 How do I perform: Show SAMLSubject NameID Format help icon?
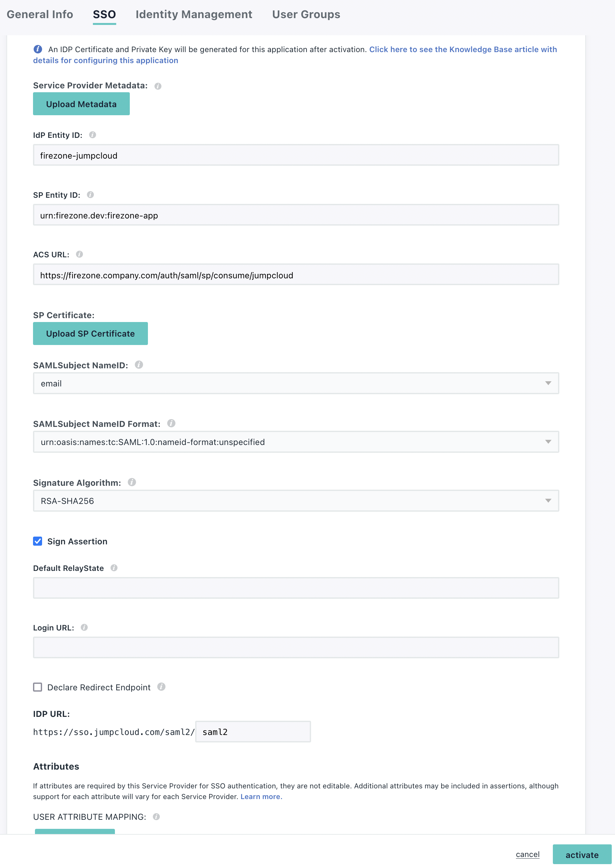[x=171, y=424]
